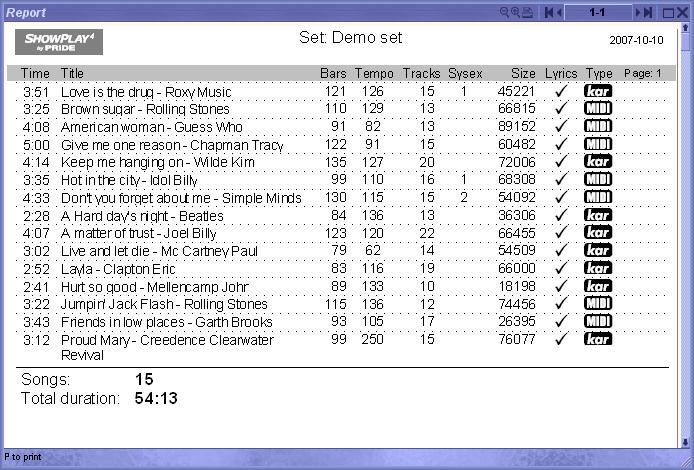Select 'A matter of trust - Joel Billy' title
The width and height of the screenshot is (694, 470).
coord(139,233)
